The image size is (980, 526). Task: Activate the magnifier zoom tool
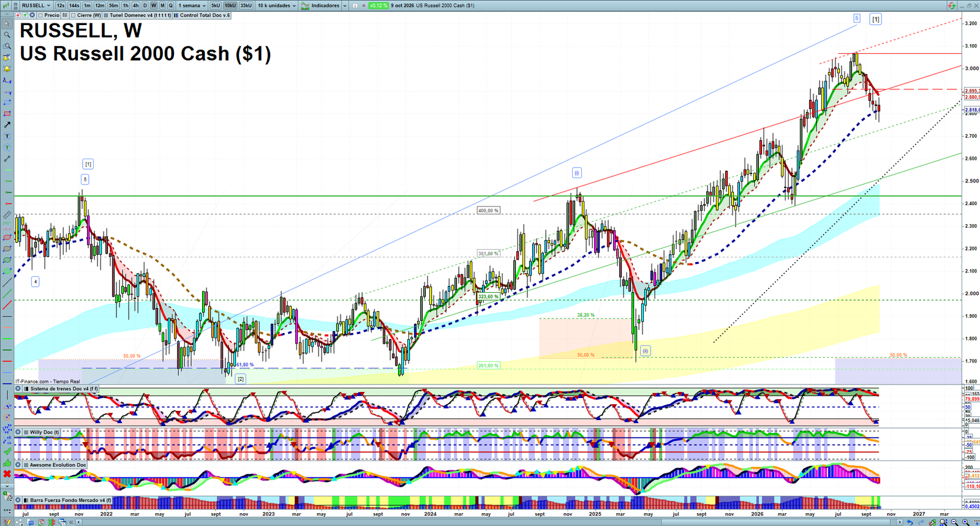pos(7,35)
